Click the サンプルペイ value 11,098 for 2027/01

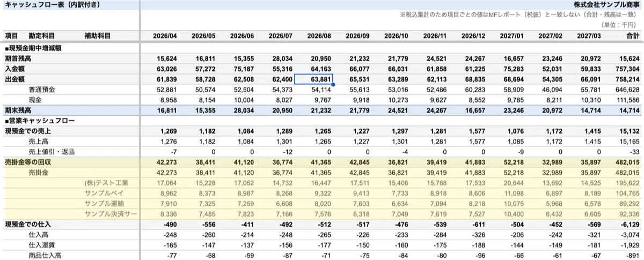pos(514,193)
